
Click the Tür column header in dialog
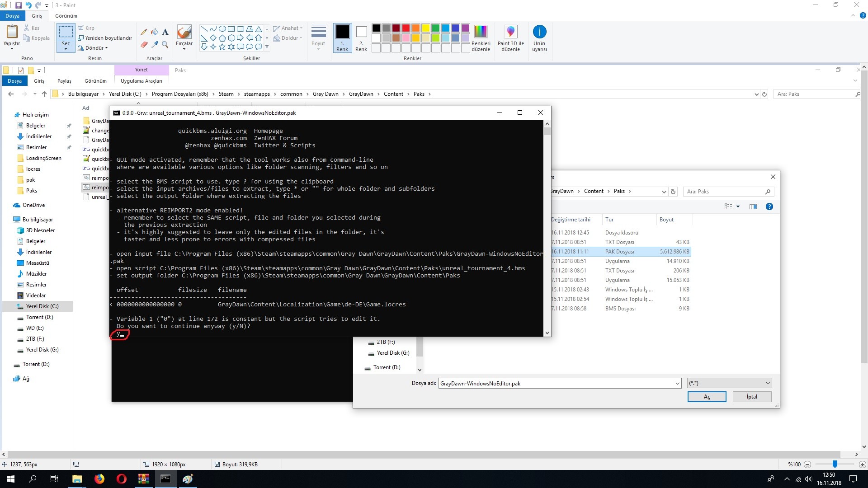coord(628,220)
